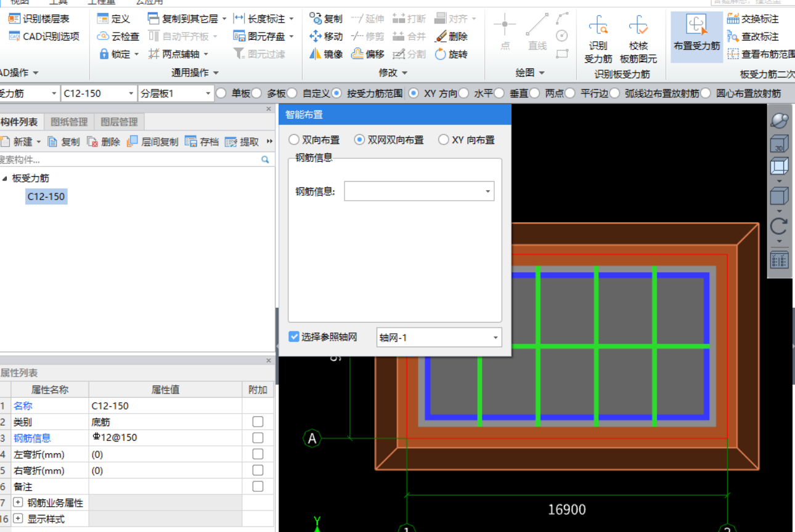Click the rotate view arrow icon
Viewport: 795px width, 532px height.
click(x=780, y=227)
